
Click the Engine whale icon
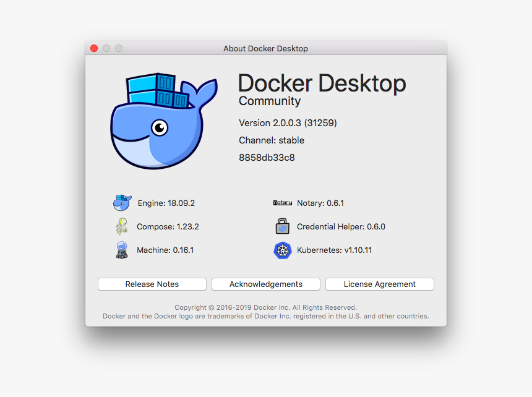click(122, 203)
